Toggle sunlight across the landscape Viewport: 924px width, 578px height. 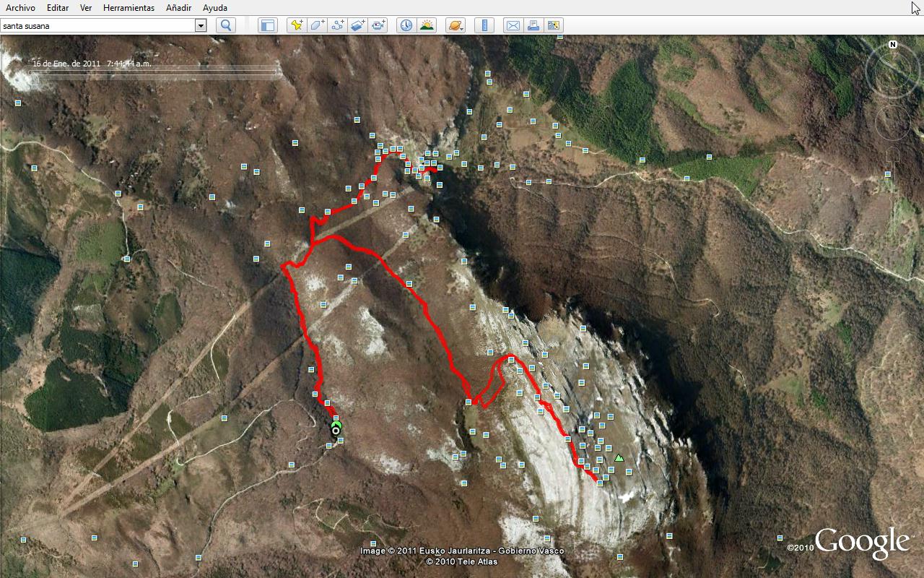click(427, 25)
